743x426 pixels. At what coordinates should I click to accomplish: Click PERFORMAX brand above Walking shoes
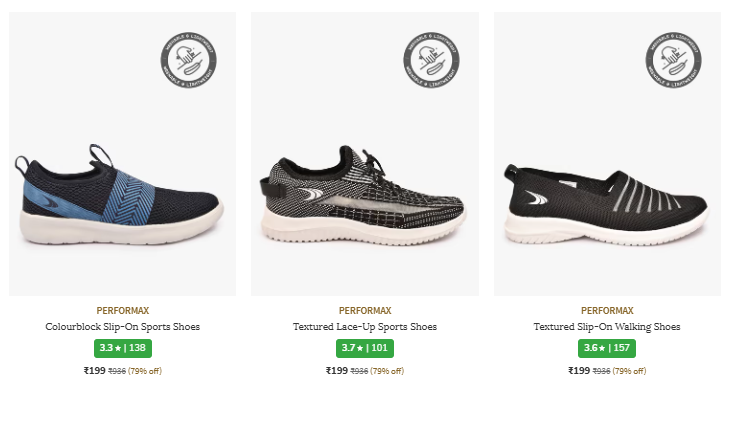607,311
